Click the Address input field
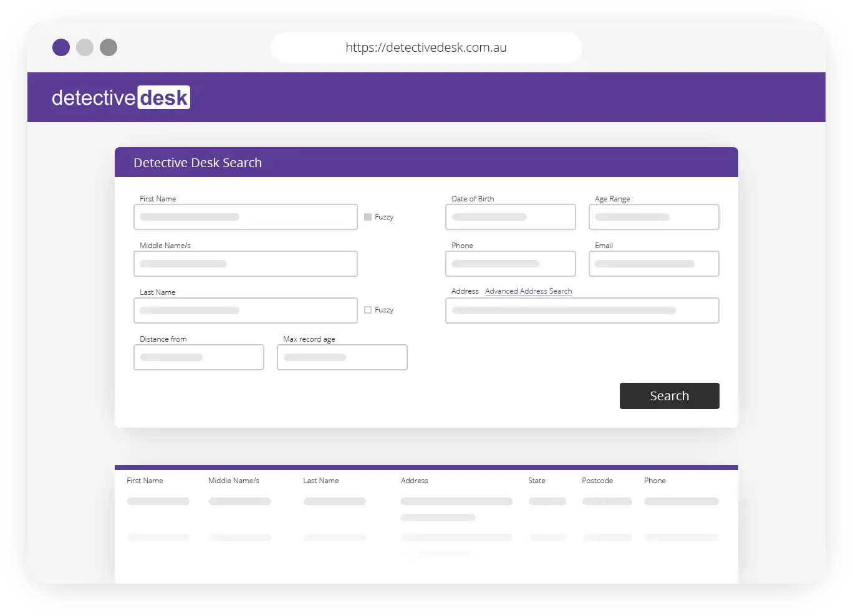 pyautogui.click(x=582, y=310)
